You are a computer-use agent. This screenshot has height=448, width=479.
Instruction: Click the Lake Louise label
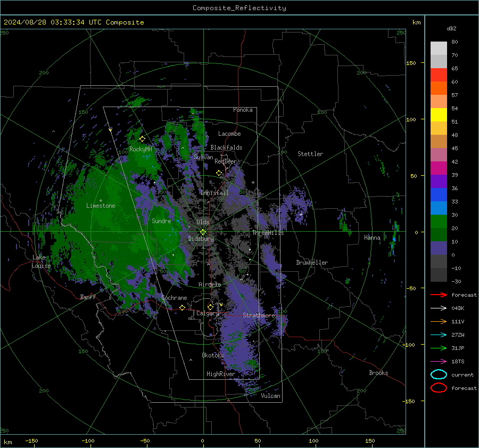[x=41, y=262]
